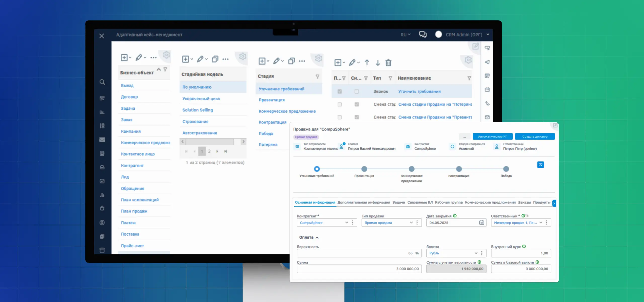This screenshot has height=302, width=644.
Task: Toggle second checkbox in the "Потеряна" row
Action: coord(357,104)
